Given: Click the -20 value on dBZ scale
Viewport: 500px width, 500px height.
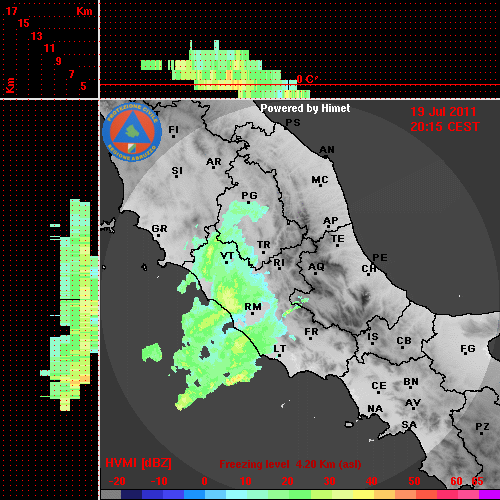Looking at the screenshot, I should click(x=117, y=481).
